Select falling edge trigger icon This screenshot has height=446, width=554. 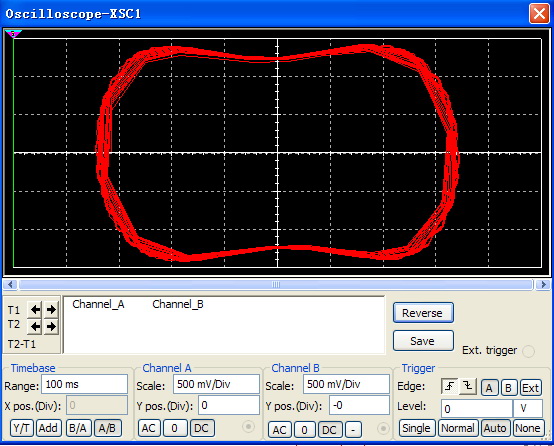468,386
